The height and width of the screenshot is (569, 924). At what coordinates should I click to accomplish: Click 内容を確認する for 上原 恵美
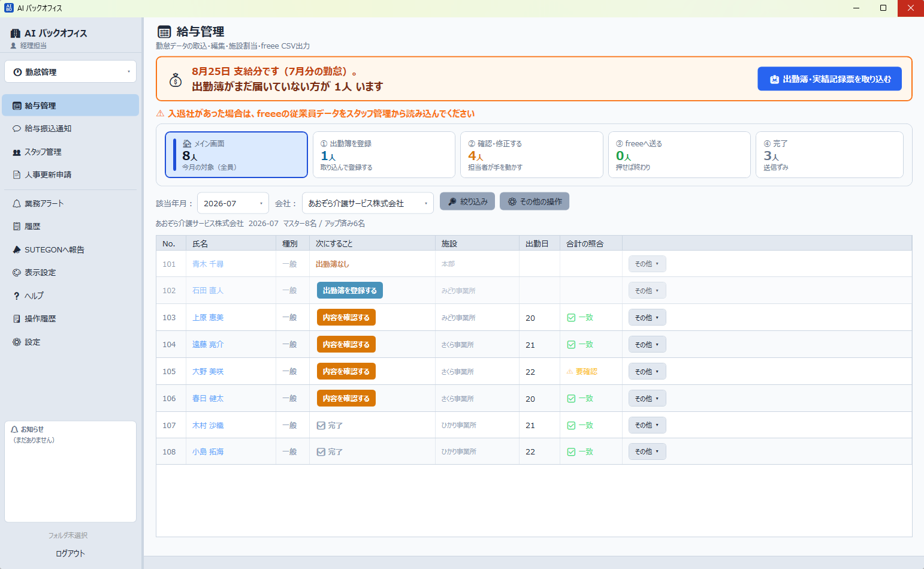[x=346, y=317]
